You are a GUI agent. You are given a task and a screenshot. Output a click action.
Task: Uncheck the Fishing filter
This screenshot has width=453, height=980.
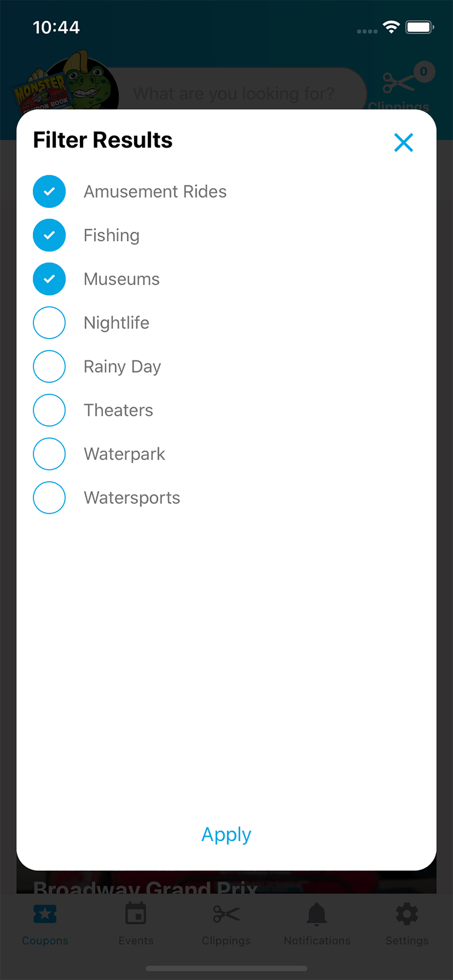point(50,235)
